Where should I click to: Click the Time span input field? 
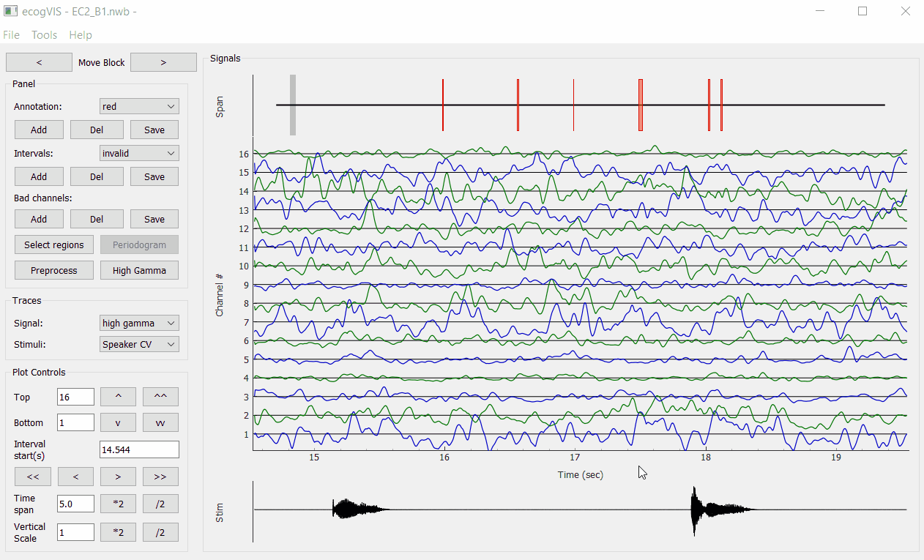coord(75,503)
